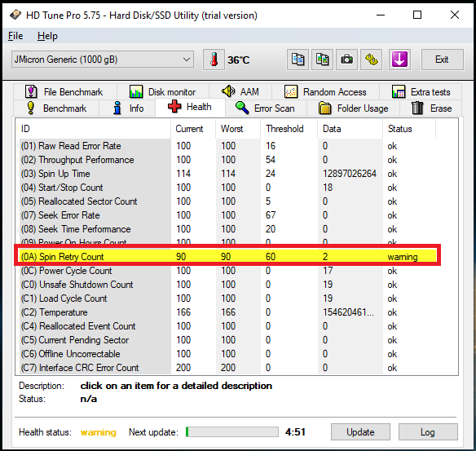Click the Spin Up Time data value 12897026264
The height and width of the screenshot is (451, 476).
pyautogui.click(x=350, y=174)
